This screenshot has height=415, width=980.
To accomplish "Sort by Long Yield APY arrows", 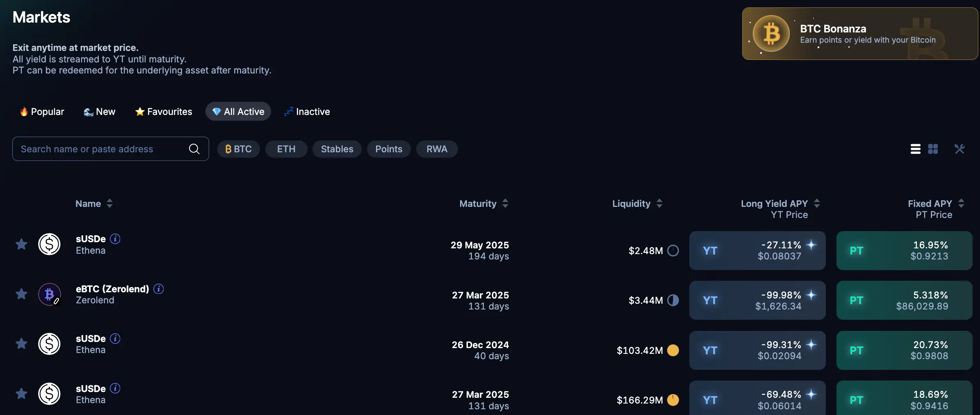I will point(817,203).
